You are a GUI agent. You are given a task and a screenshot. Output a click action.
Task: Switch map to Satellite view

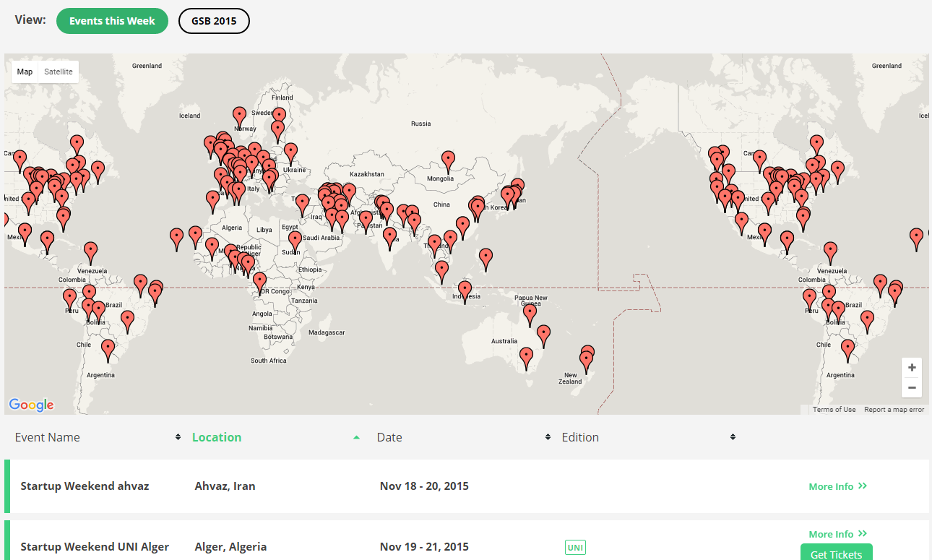59,72
